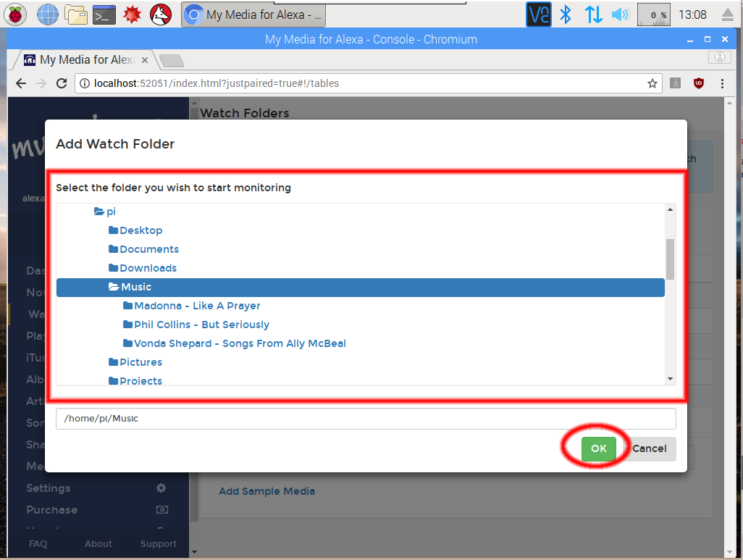Screen dimensions: 743x560
Task: Bookmark this page with the star
Action: click(x=652, y=83)
